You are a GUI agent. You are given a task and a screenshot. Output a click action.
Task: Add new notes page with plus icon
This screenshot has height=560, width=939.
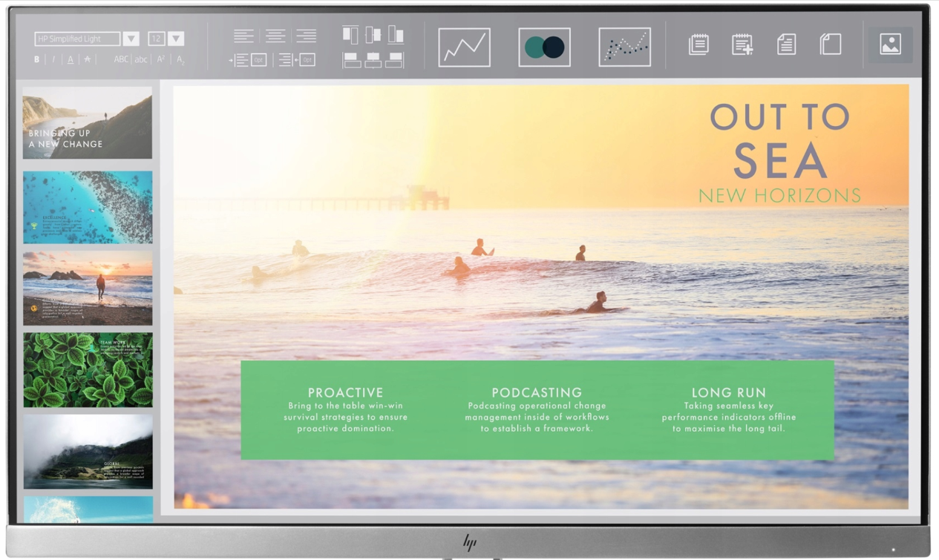(742, 45)
